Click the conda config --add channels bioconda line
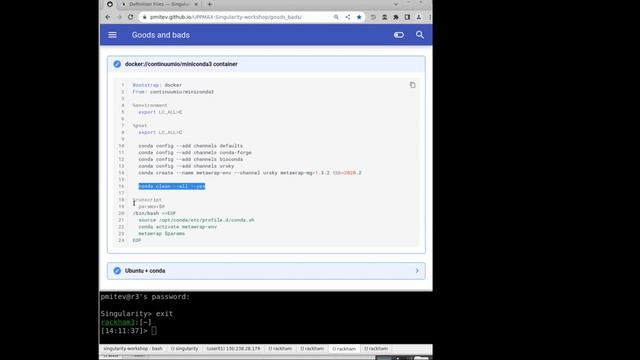640x360 pixels. (191, 159)
